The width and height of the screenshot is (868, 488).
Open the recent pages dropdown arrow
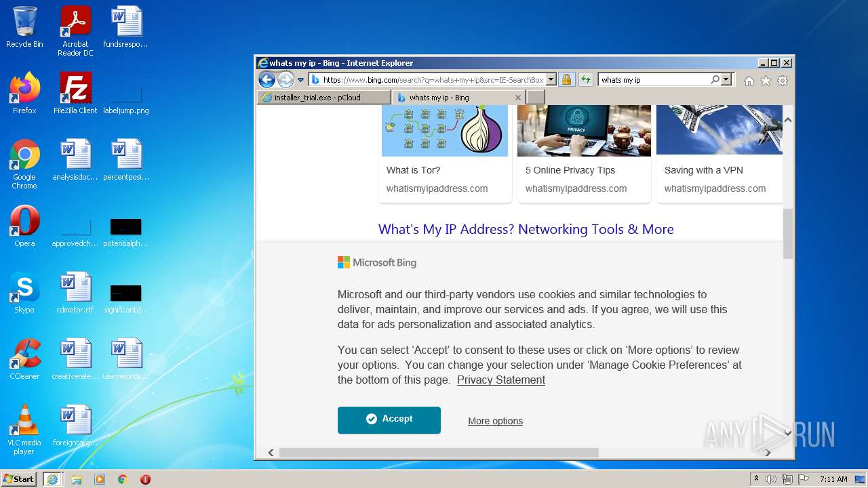point(300,80)
